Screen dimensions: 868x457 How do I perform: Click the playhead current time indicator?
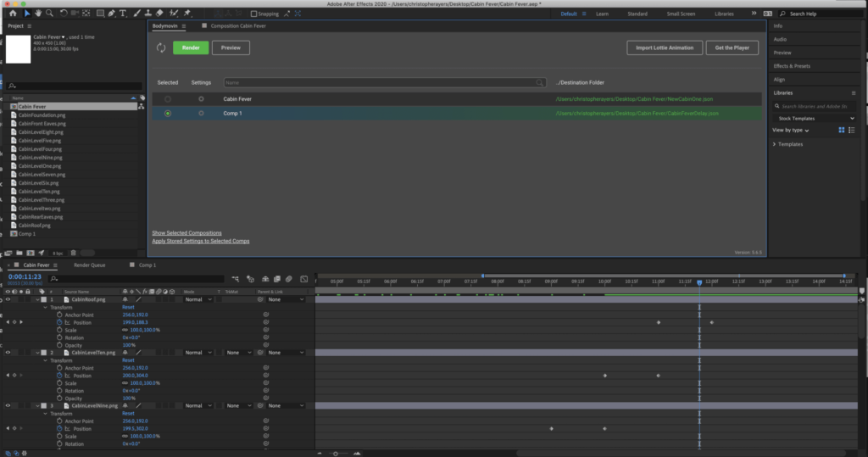pyautogui.click(x=699, y=282)
